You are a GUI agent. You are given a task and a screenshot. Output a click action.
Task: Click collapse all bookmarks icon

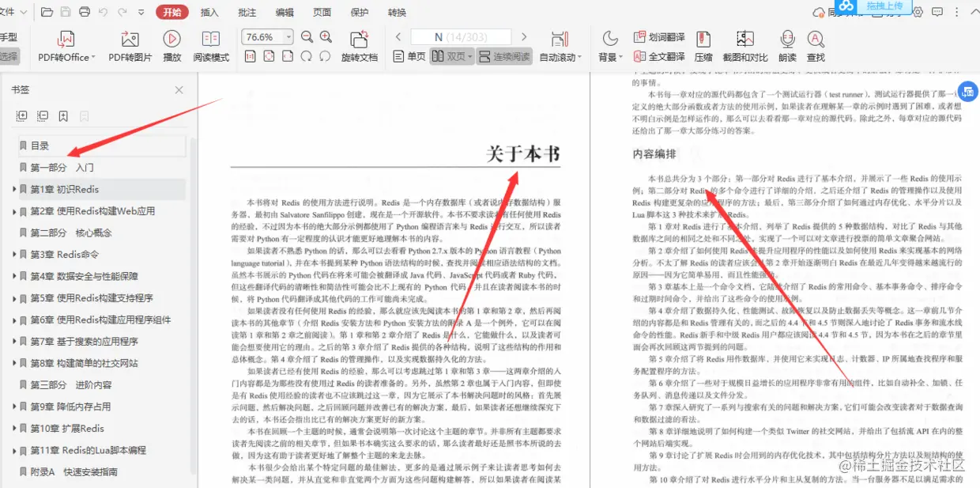(x=43, y=115)
